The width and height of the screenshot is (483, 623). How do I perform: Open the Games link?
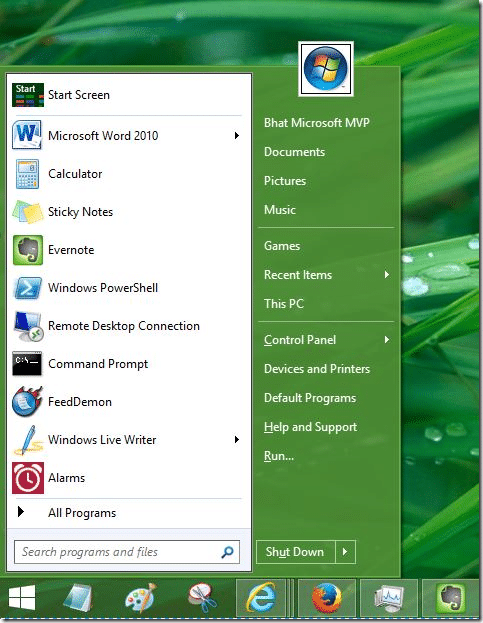(x=282, y=246)
